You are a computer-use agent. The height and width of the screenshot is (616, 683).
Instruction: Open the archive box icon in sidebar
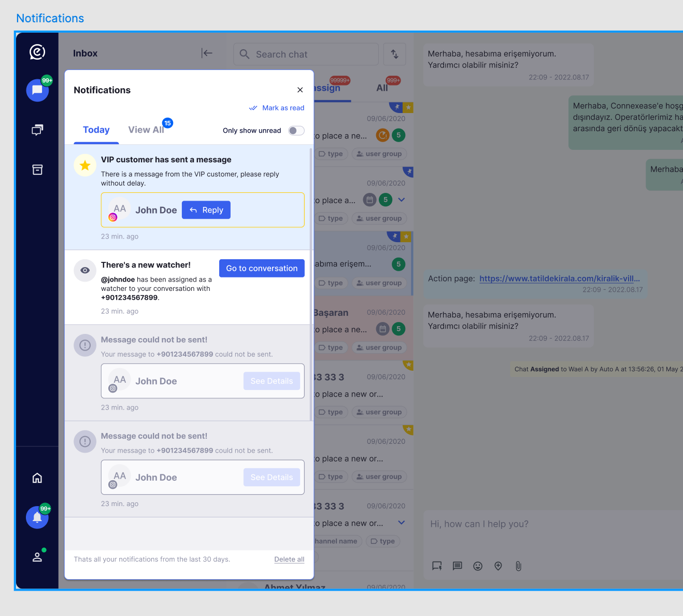tap(37, 170)
